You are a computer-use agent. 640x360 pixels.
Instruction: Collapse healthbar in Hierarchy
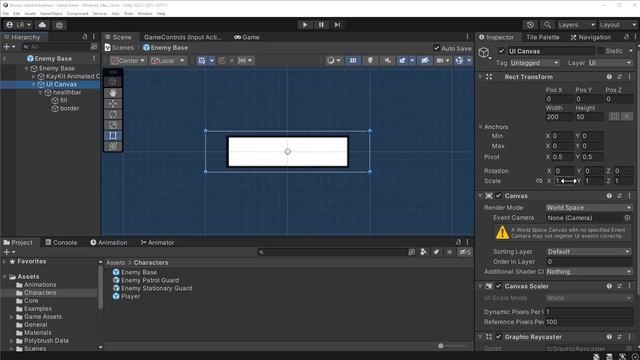pos(41,93)
